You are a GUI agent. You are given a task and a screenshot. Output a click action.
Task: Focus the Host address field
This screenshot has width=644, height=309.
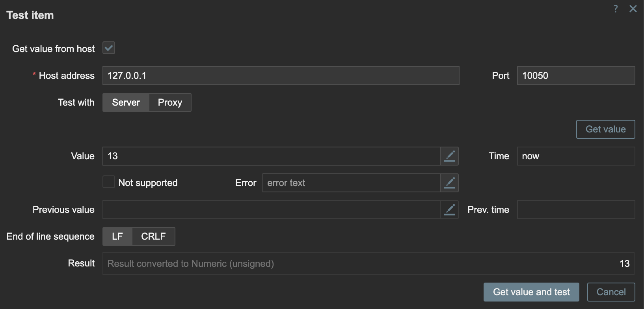[x=281, y=76]
